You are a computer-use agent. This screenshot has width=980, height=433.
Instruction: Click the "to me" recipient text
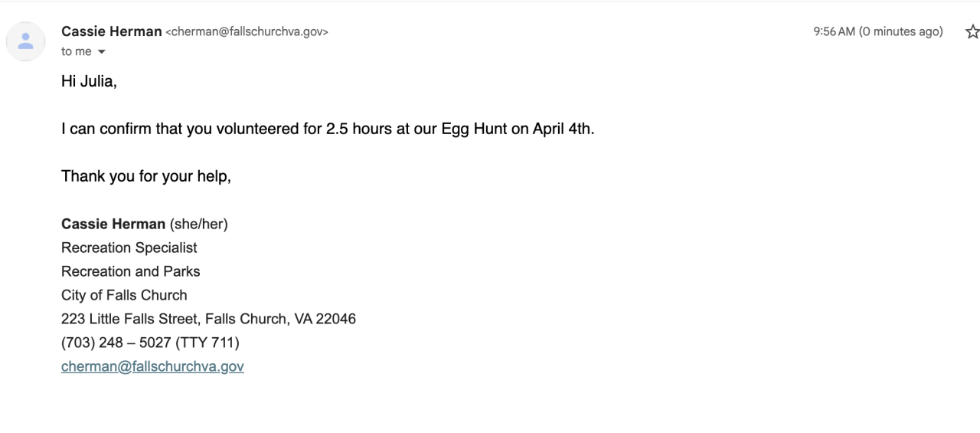click(76, 51)
